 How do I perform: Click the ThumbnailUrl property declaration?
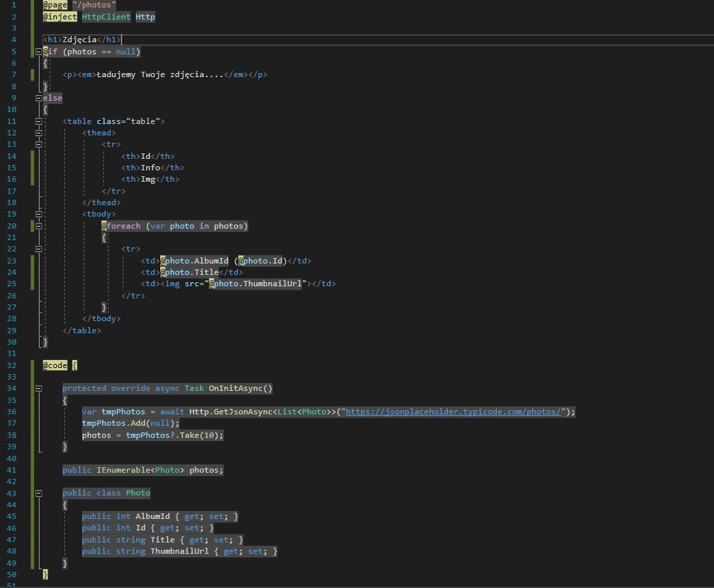pyautogui.click(x=179, y=551)
